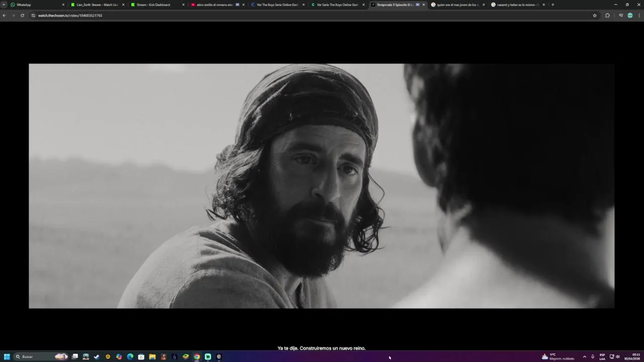644x362 pixels.
Task: Open a new browser tab
Action: 553,5
